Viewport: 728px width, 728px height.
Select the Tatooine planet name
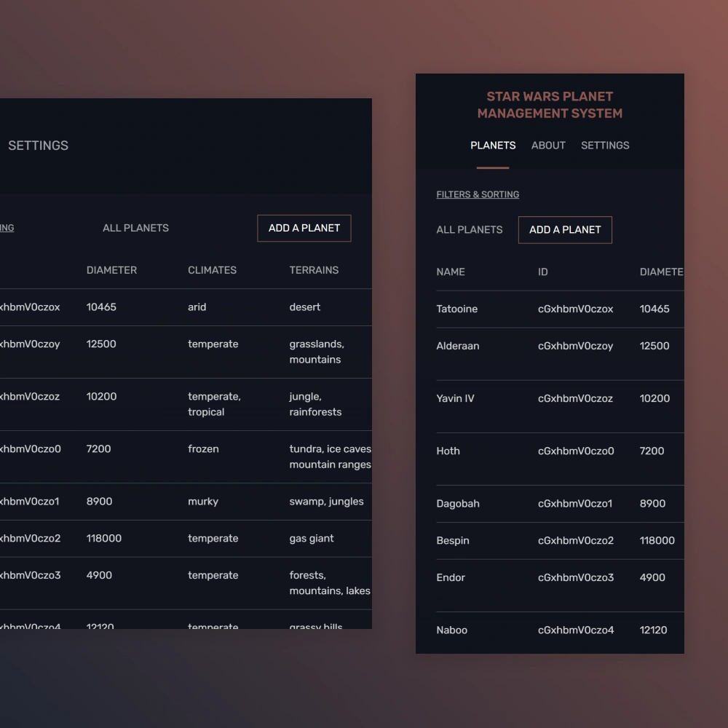[457, 309]
